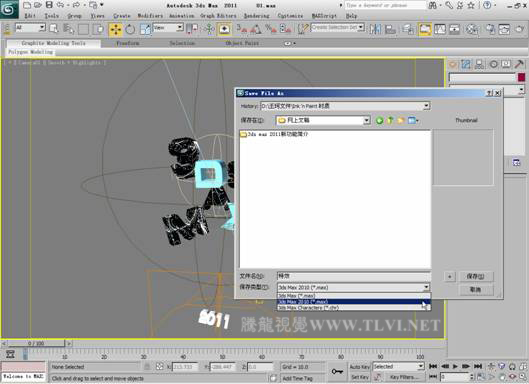Expand the key mode 'Selected' dropdown

coord(421,366)
